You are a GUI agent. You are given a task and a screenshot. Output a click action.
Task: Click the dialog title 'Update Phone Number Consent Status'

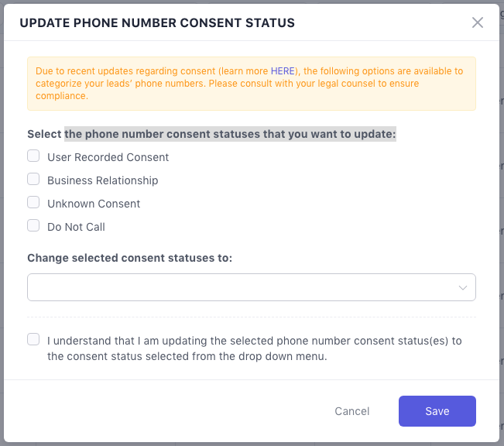coord(157,23)
